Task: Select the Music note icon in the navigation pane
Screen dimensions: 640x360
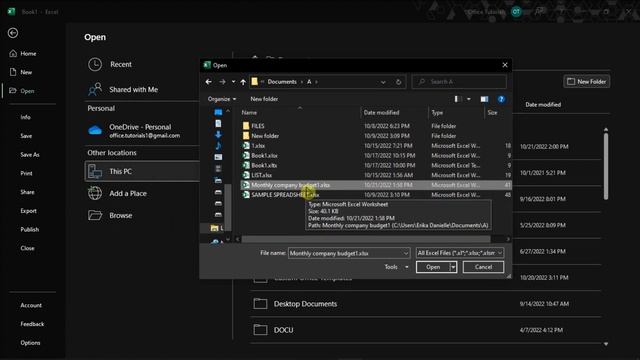Action: click(218, 146)
